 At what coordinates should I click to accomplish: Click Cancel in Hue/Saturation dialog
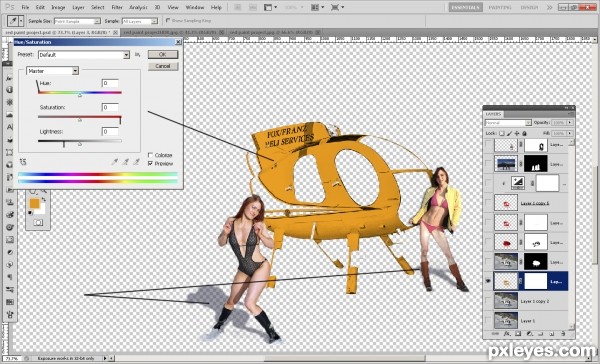pos(163,66)
